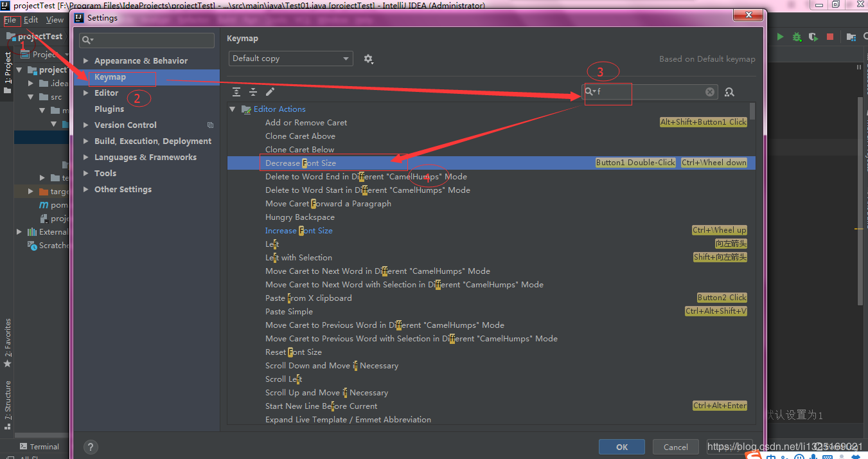
Task: Click the red Stop icon in IDE toolbar
Action: click(830, 37)
